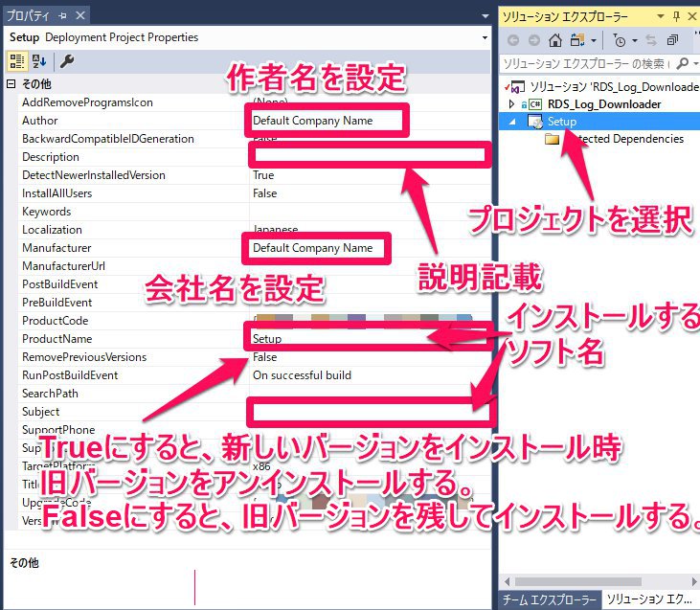Click Home icon in Solution Explorer toolbar
Image resolution: width=700 pixels, height=610 pixels.
point(555,40)
